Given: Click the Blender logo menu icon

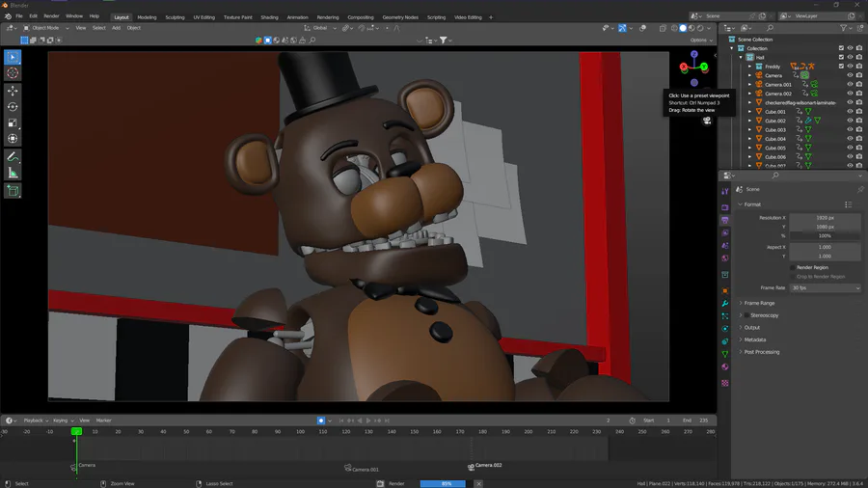Looking at the screenshot, I should coord(8,16).
